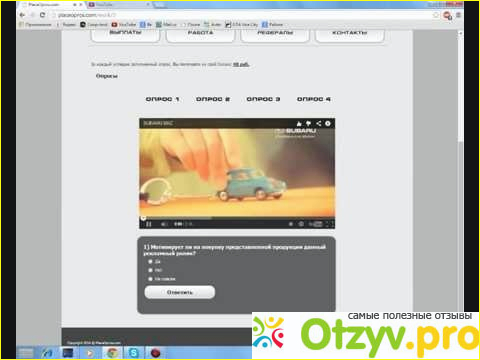Click the video info icon
Image resolution: width=480 pixels, height=360 pixels.
pyautogui.click(x=328, y=123)
